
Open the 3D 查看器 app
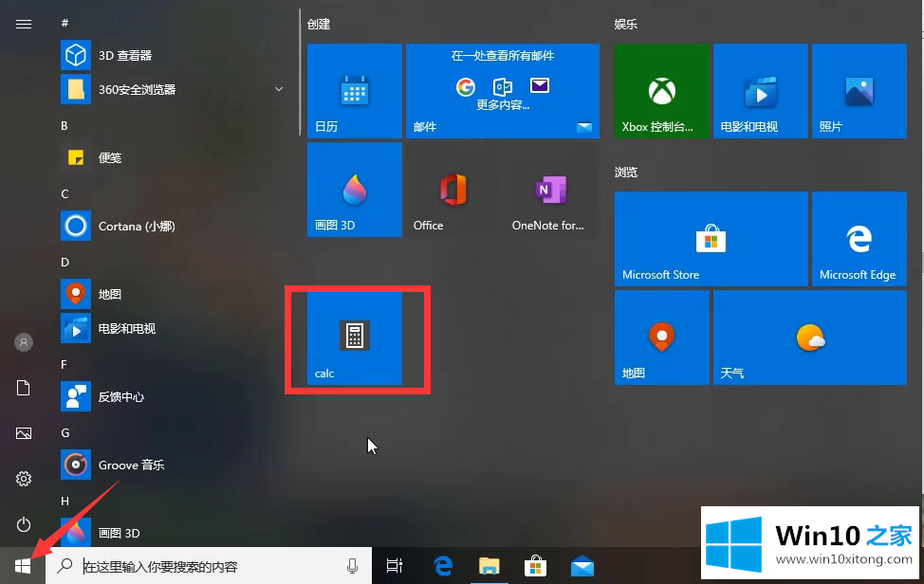171,55
